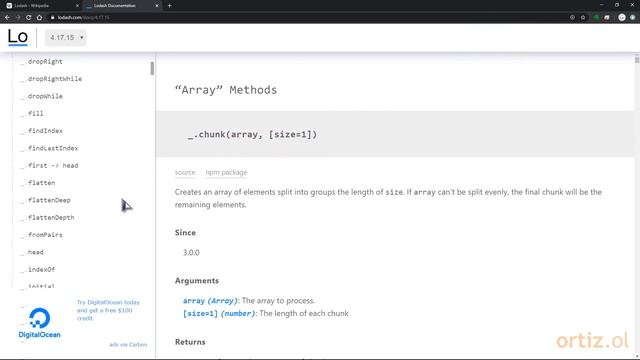Image resolution: width=640 pixels, height=360 pixels.
Task: Reload the Lodash documentation page
Action: coord(29,18)
